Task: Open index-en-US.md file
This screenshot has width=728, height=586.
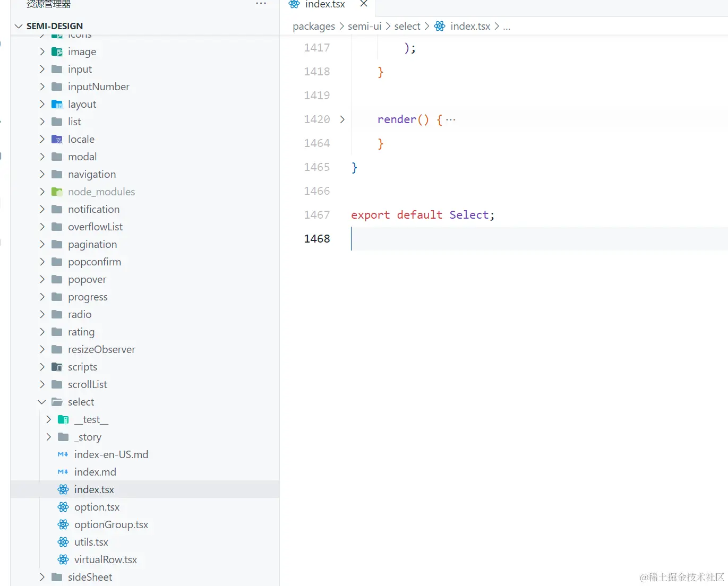Action: point(145,454)
